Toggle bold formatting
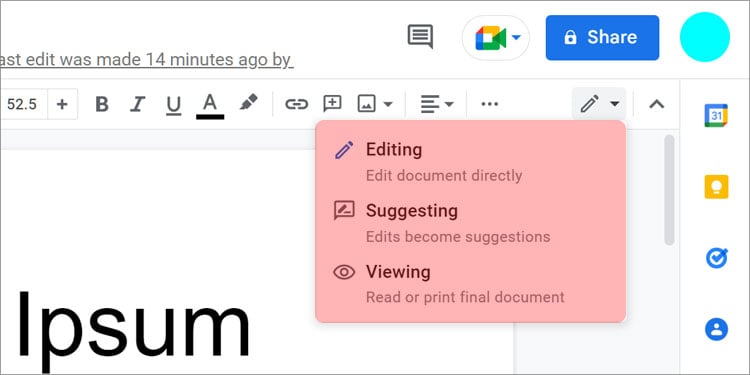This screenshot has height=375, width=750. point(101,104)
